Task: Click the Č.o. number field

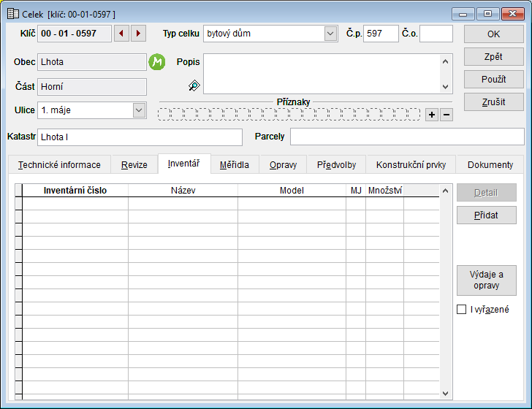Action: (436, 34)
